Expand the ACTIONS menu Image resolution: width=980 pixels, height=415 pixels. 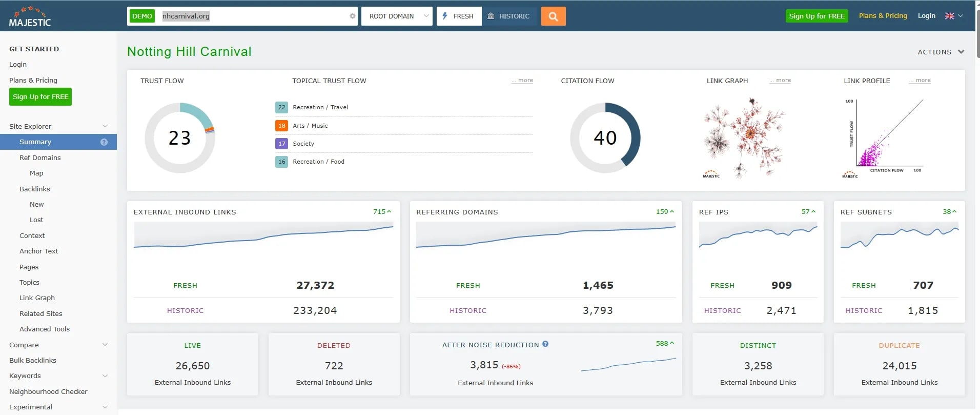pyautogui.click(x=941, y=52)
